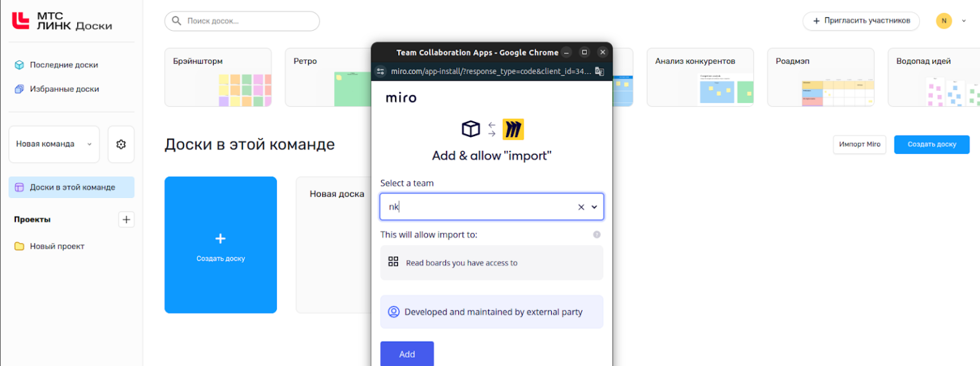Open the Анализ конкурентов template
980x366 pixels.
(x=701, y=77)
